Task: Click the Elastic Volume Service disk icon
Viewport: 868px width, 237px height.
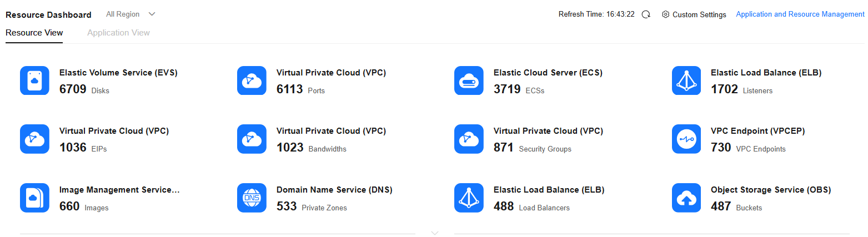Action: 34,80
